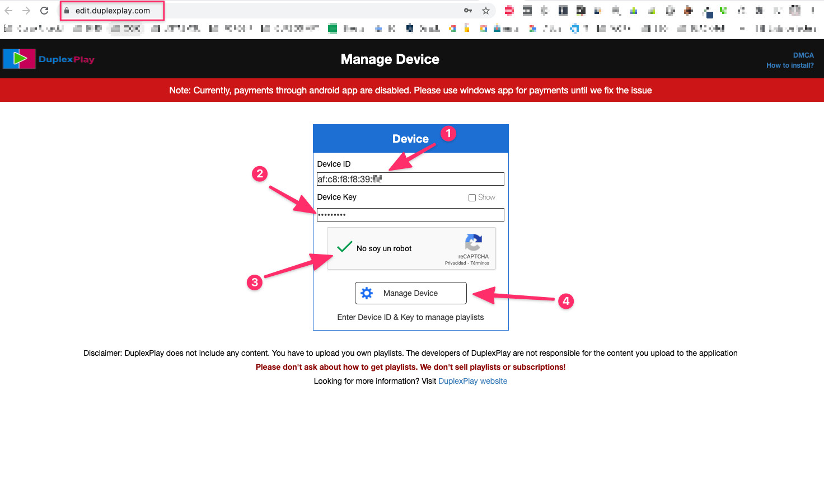Click the Disclaimer paragraph text
Viewport: 824px width, 504px height.
[410, 353]
